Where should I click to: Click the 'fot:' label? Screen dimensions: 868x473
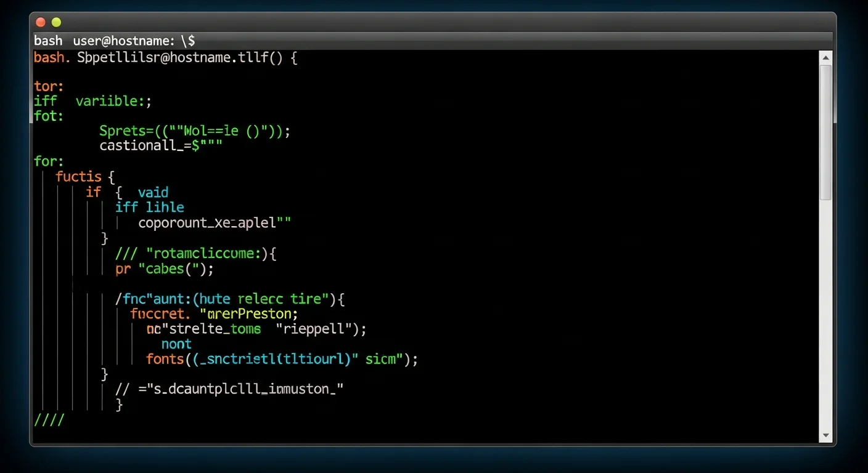[48, 116]
